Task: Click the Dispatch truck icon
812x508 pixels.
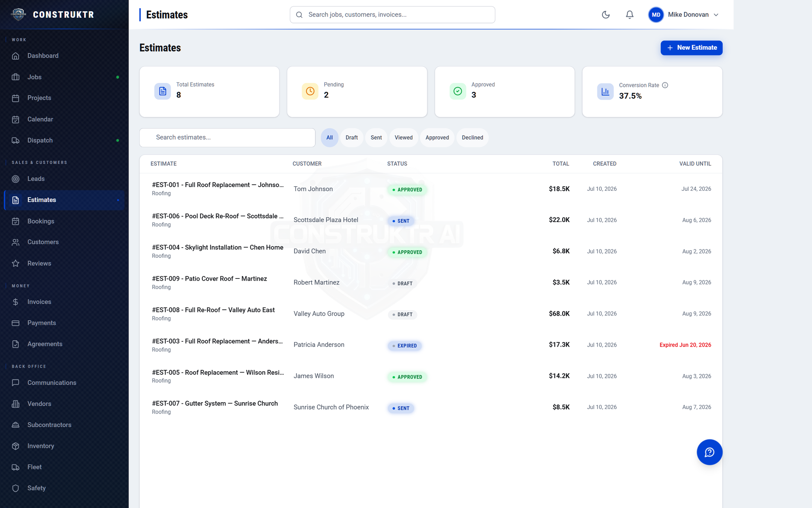Action: coord(15,140)
